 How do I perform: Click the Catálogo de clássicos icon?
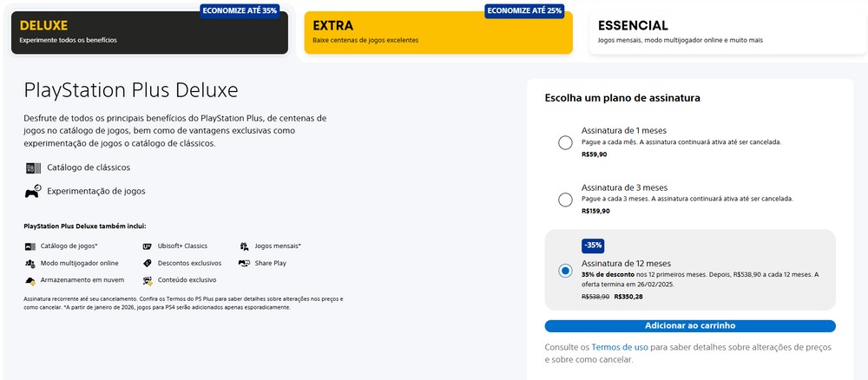[32, 167]
